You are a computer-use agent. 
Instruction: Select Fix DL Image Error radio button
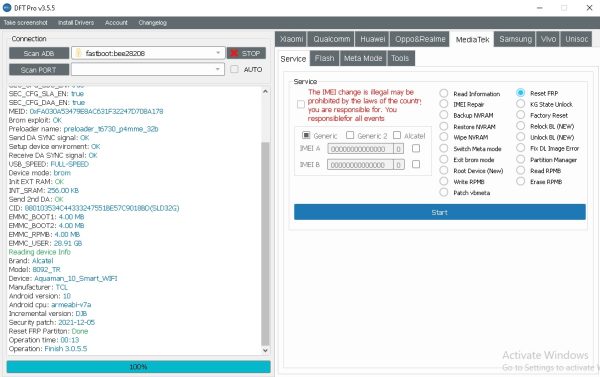pos(520,148)
